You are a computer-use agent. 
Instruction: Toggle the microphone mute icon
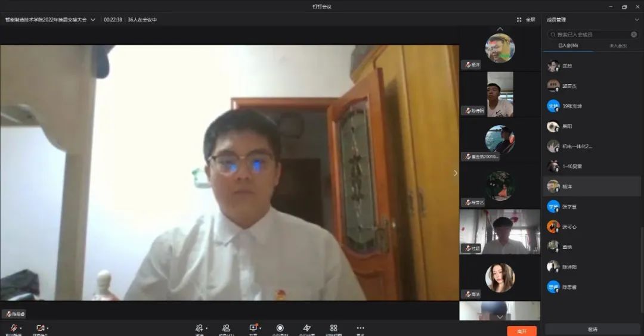pyautogui.click(x=13, y=328)
